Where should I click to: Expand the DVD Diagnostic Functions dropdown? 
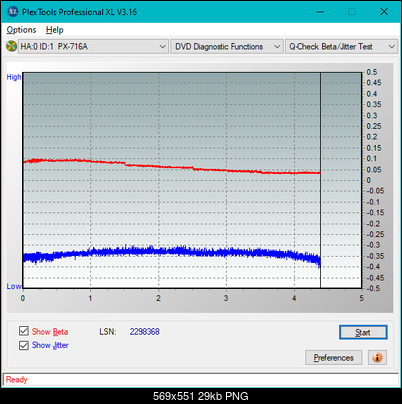(x=227, y=47)
